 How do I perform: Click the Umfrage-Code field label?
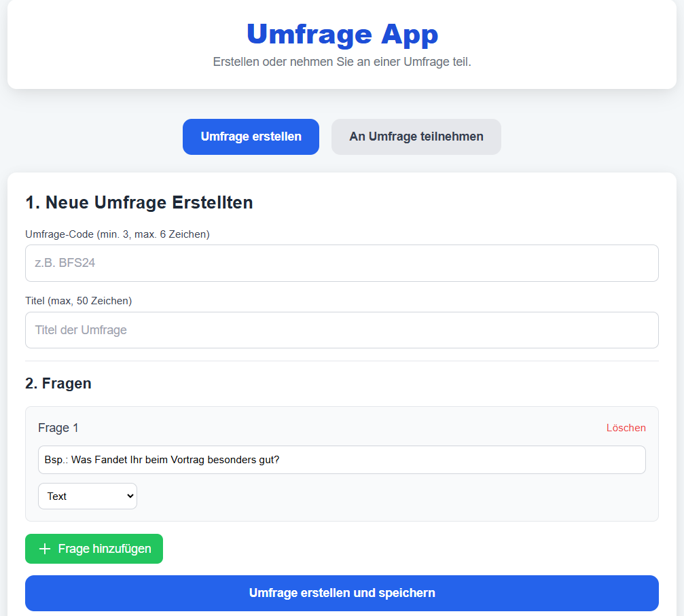[x=117, y=234]
